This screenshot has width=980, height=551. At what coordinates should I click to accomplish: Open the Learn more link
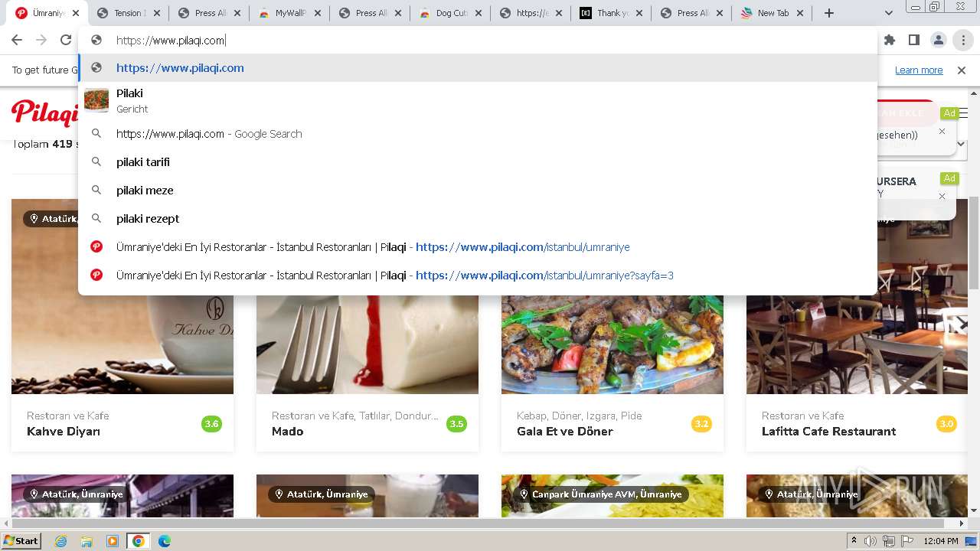(919, 70)
